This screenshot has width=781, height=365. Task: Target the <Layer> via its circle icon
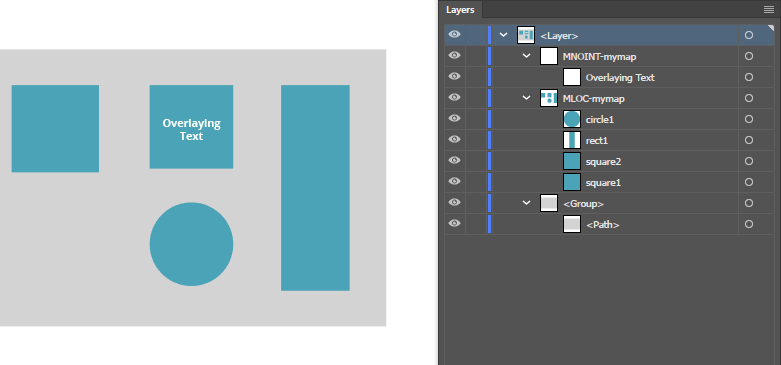[x=749, y=35]
